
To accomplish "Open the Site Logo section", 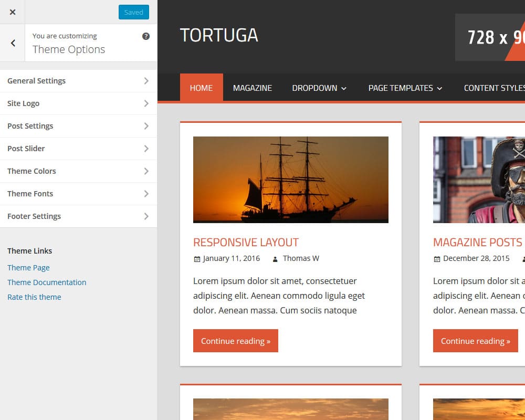I will click(78, 103).
